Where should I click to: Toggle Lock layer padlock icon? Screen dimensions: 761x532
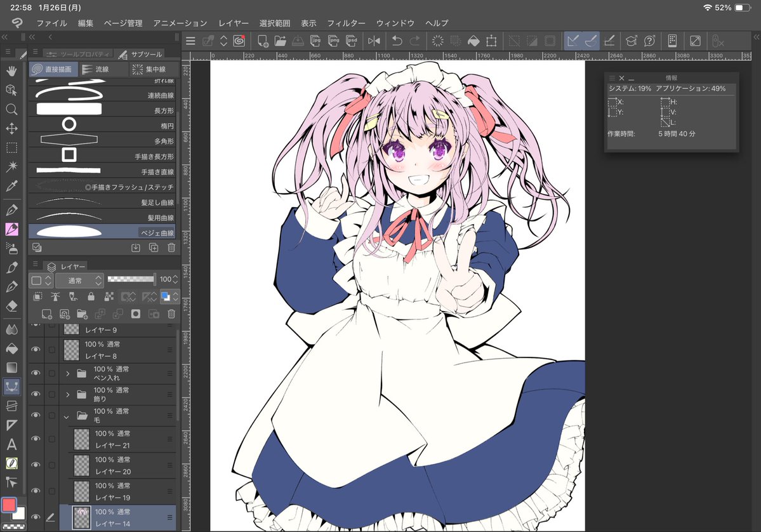(91, 296)
